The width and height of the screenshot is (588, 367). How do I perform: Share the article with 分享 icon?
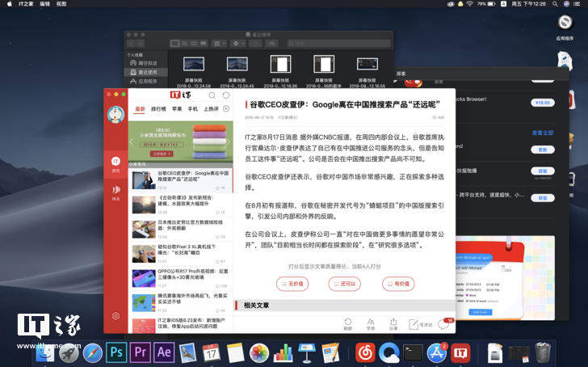(393, 324)
